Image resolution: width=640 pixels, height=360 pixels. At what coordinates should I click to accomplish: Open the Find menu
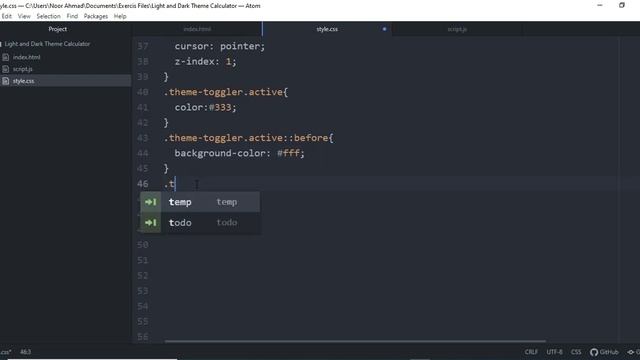(72, 16)
